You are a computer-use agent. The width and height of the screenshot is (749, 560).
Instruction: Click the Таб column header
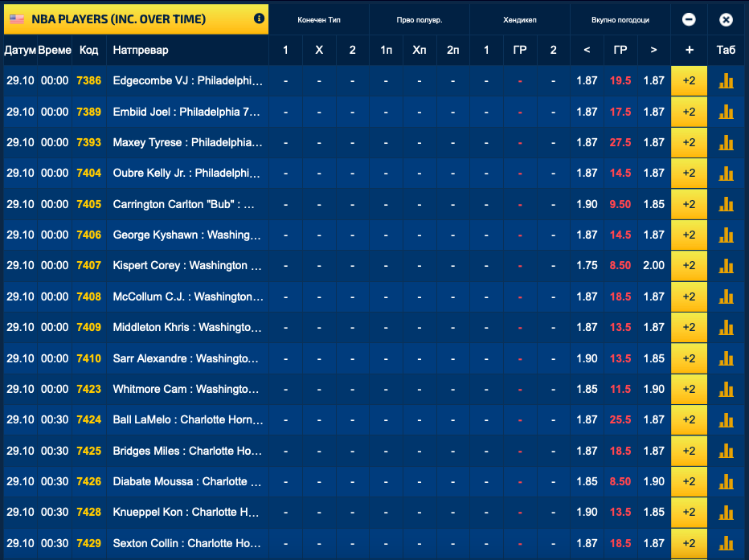(x=726, y=51)
